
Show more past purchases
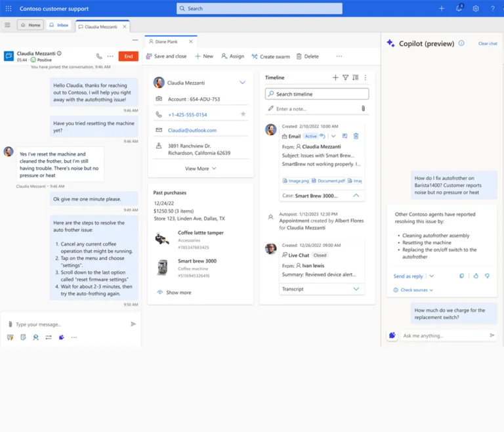174,292
